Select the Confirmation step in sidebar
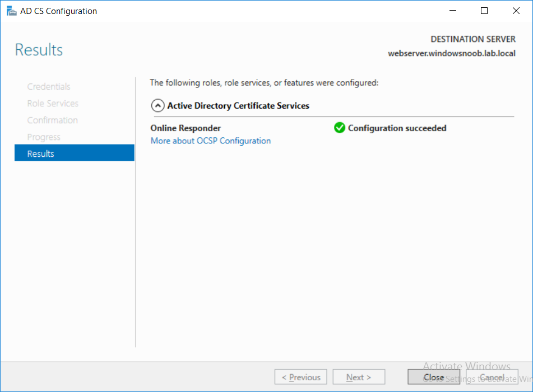This screenshot has width=533, height=392. pos(52,120)
